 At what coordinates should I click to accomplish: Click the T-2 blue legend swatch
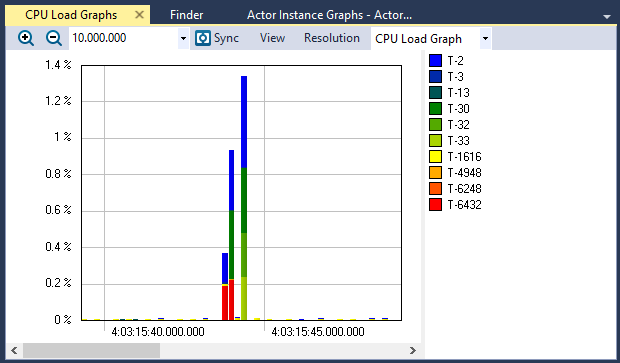coord(435,60)
